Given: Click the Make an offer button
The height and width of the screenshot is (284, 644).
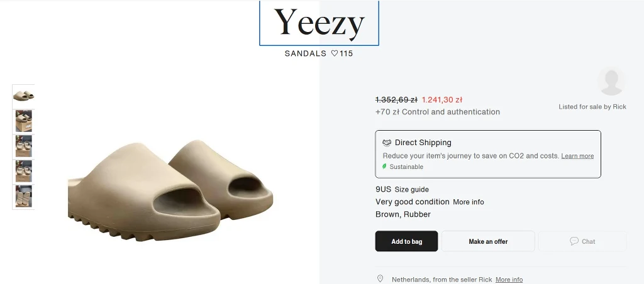Looking at the screenshot, I should 488,241.
